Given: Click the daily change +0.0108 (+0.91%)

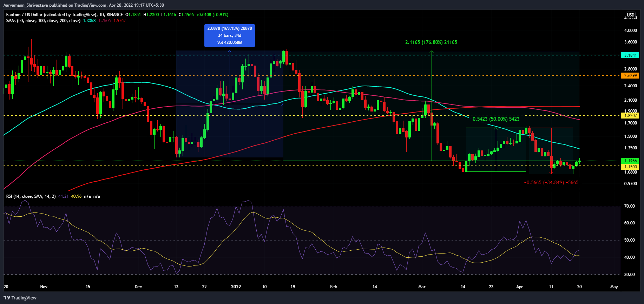Looking at the screenshot, I should point(212,15).
